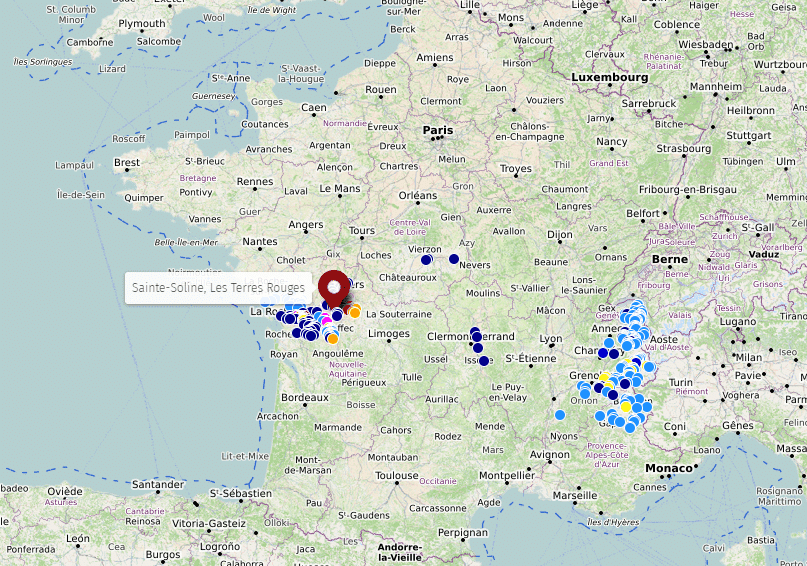
Task: Click the lowest yellow marker in the Alps cluster
Action: (626, 407)
